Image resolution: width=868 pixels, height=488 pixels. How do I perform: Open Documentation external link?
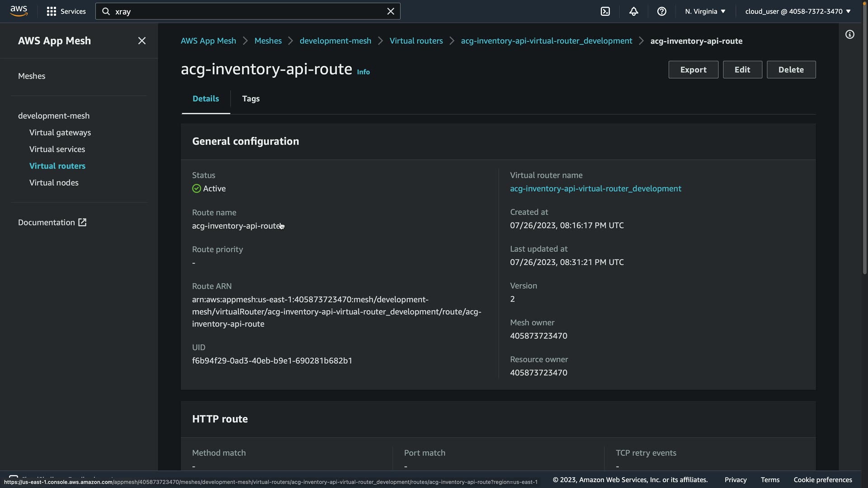[x=52, y=222]
